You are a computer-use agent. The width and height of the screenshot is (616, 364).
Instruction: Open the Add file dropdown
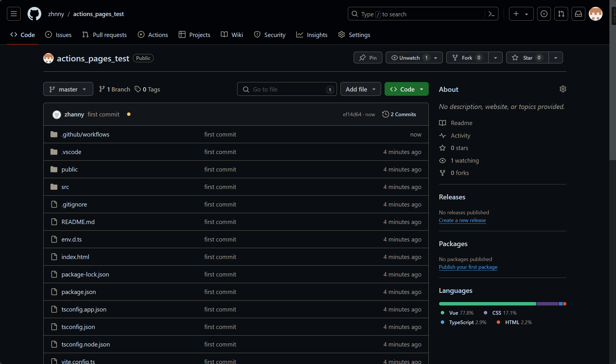(360, 89)
